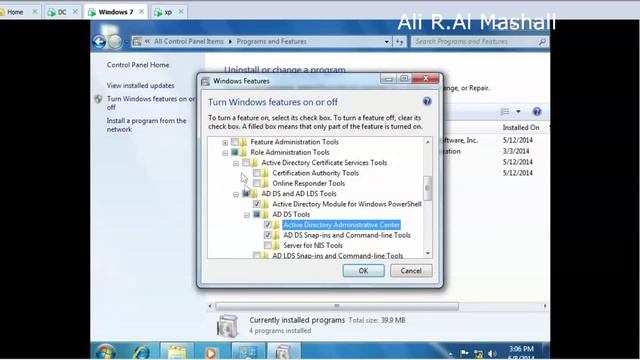The image size is (640, 360).
Task: Select the Active Directory Administrative Center row
Action: tap(342, 225)
